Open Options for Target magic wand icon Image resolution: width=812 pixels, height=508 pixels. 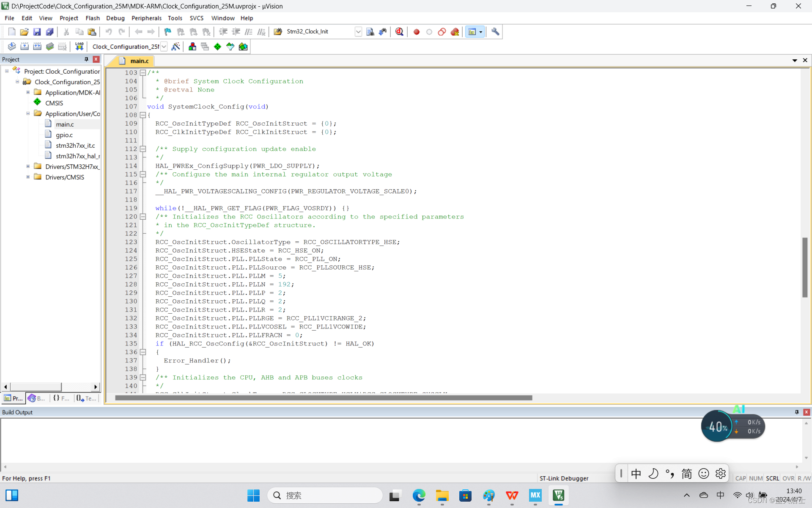(x=176, y=47)
